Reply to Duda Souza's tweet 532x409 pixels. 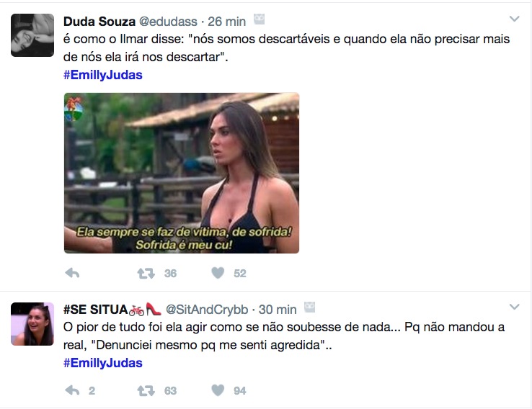coord(72,273)
